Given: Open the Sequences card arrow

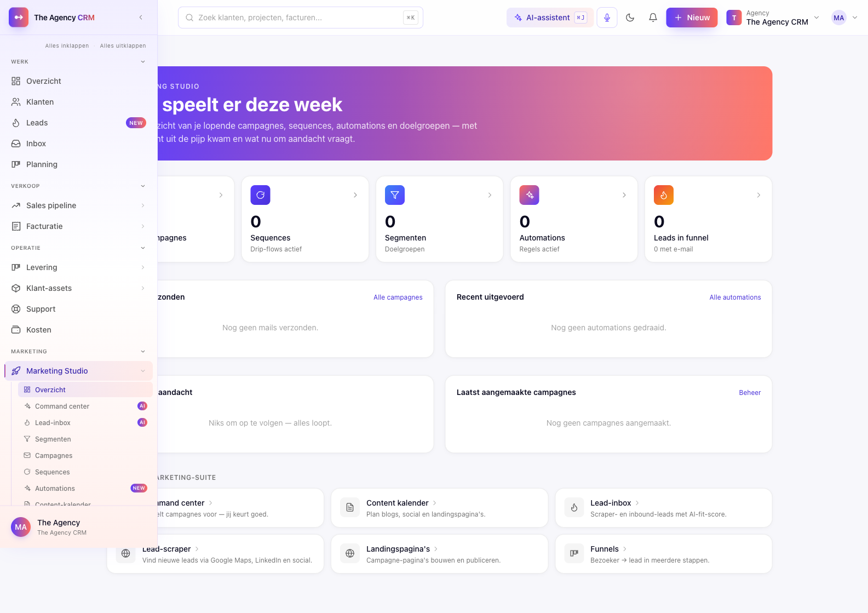Looking at the screenshot, I should (355, 195).
